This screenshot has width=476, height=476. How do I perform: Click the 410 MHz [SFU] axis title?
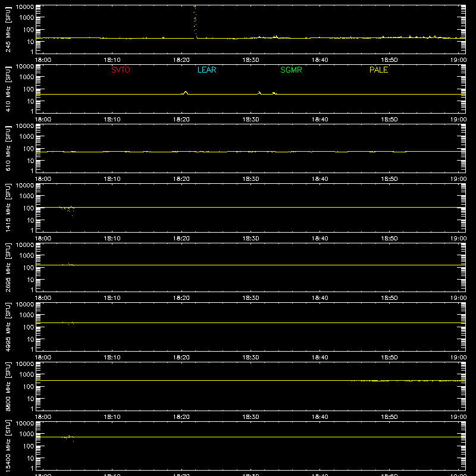click(8, 89)
